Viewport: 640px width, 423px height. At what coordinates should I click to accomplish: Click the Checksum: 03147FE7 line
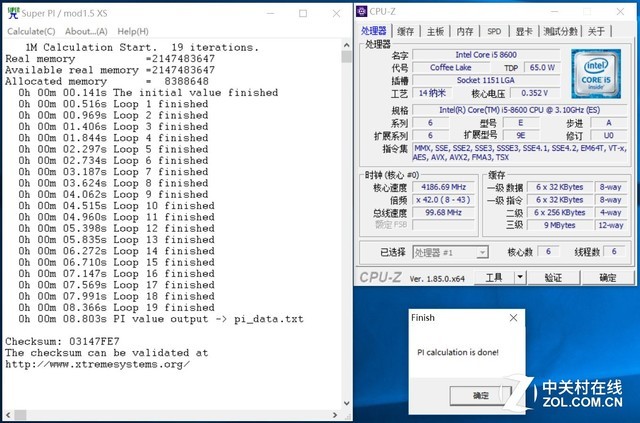(x=62, y=341)
